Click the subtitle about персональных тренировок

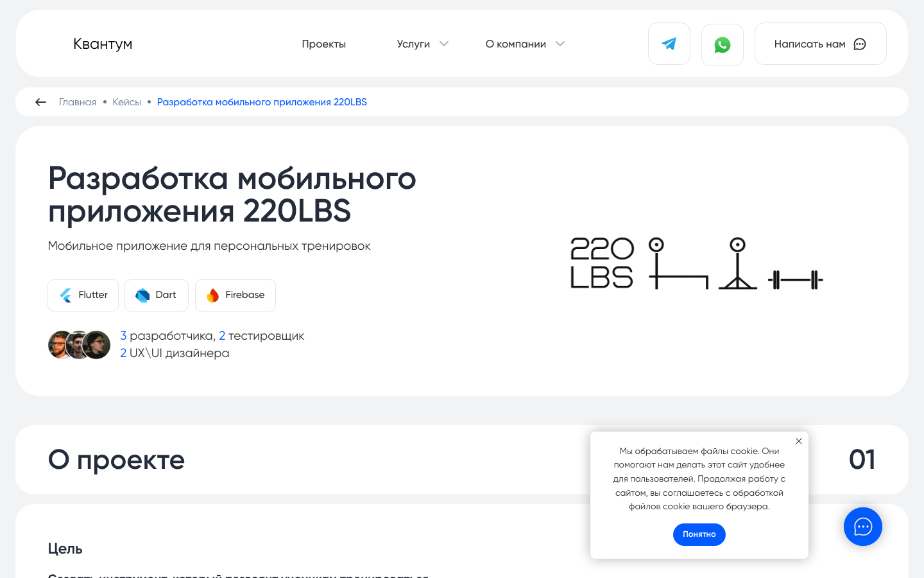209,246
